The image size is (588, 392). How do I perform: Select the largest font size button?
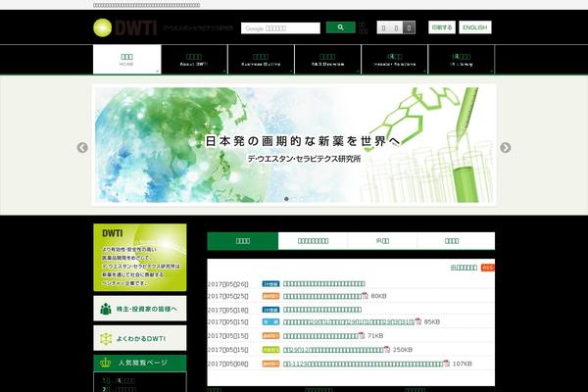coord(410,28)
